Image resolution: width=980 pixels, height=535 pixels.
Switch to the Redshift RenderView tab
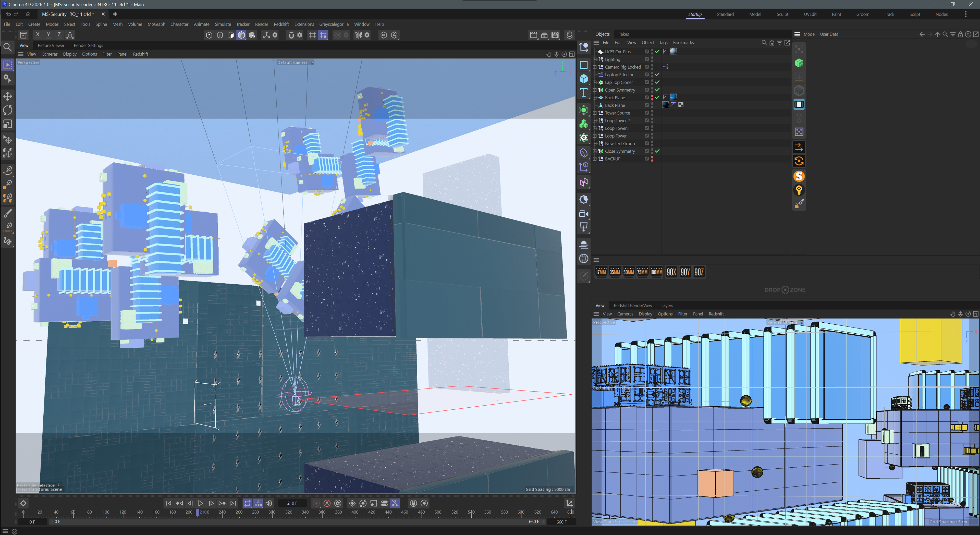click(633, 305)
